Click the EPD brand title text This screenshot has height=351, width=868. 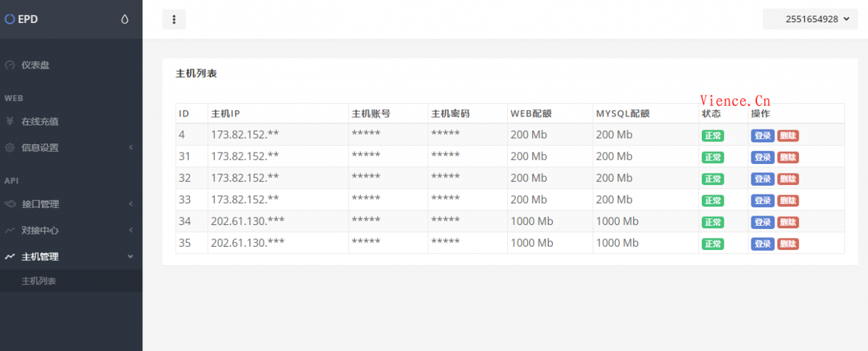(28, 20)
